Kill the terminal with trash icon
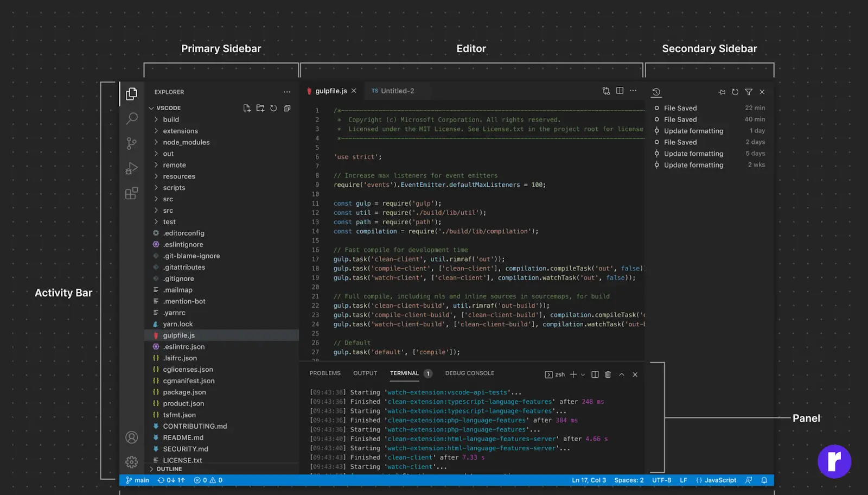This screenshot has width=868, height=495. [608, 375]
